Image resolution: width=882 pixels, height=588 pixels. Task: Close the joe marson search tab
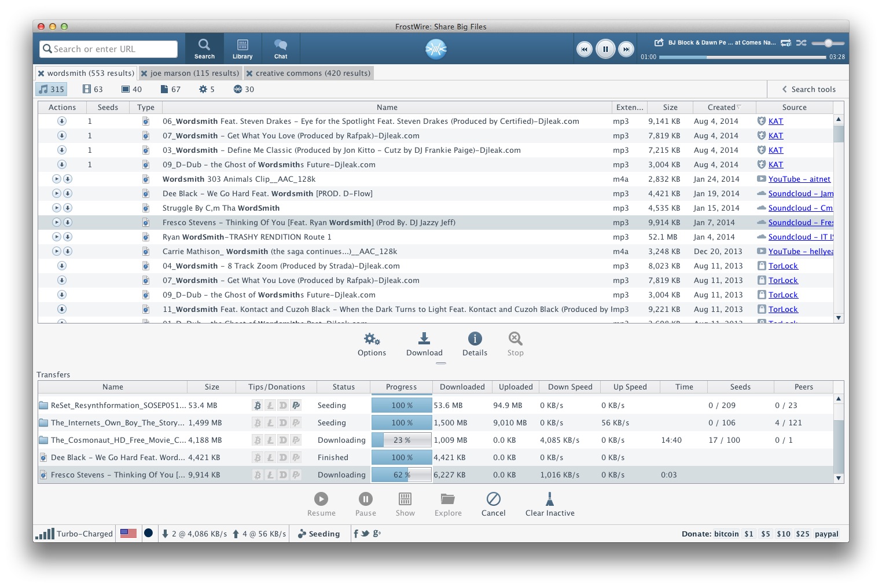tap(144, 73)
